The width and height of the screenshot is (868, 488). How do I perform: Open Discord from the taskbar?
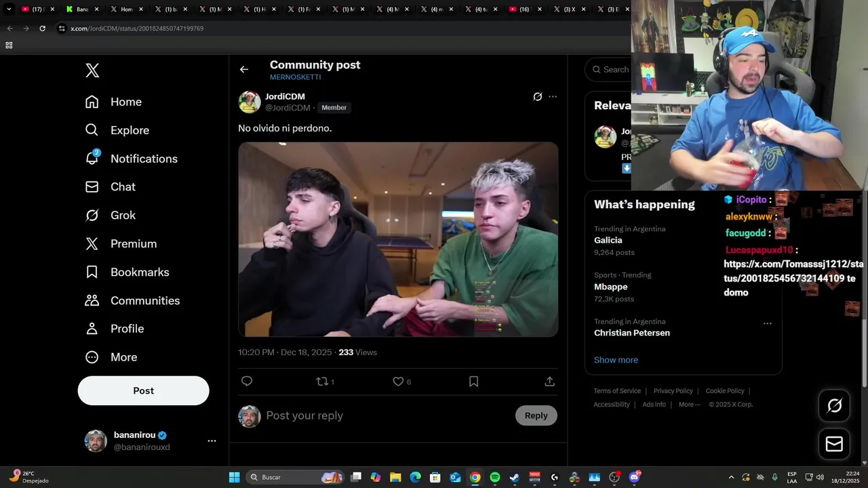point(635,477)
